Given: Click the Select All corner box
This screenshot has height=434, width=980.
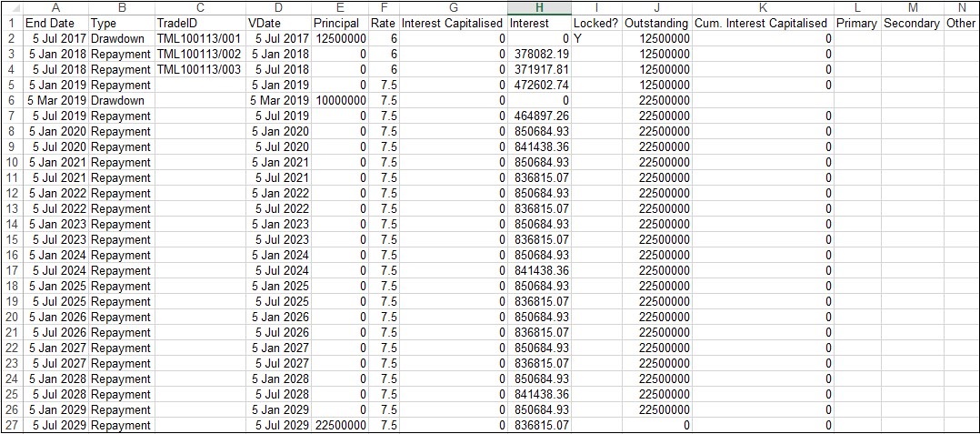Looking at the screenshot, I should (11, 7).
